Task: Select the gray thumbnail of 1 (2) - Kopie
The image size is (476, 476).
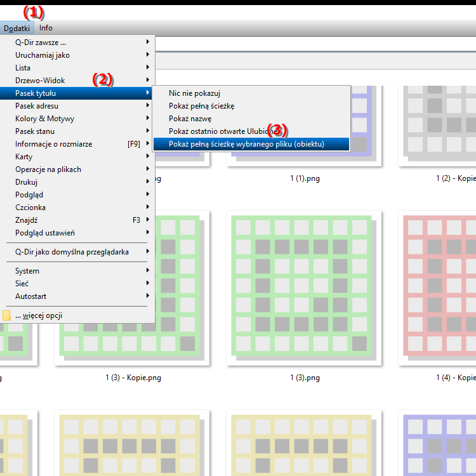Action: [x=437, y=126]
